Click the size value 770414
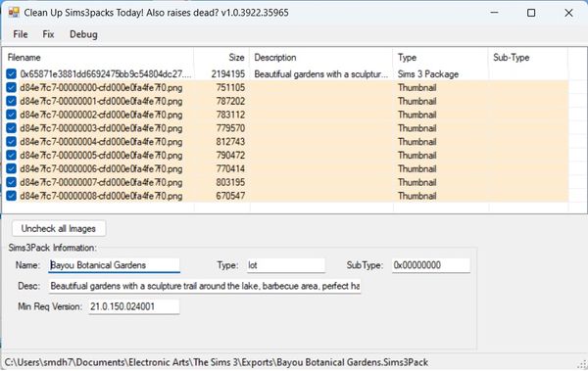 click(x=230, y=168)
